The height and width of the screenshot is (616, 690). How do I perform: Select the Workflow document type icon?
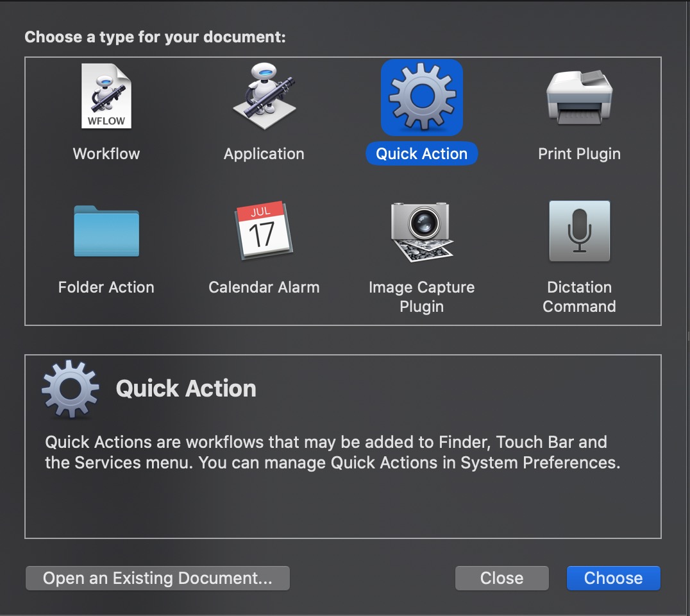click(x=106, y=96)
